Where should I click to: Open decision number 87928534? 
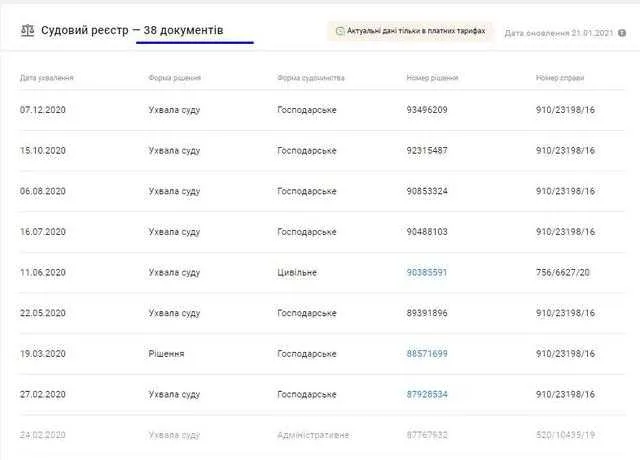[427, 395]
